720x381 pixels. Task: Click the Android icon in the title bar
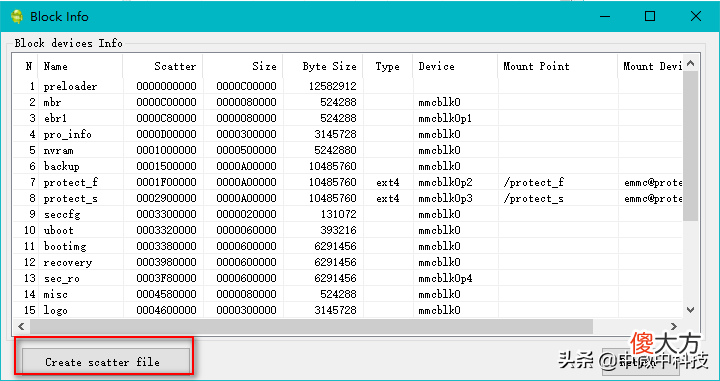[17, 17]
